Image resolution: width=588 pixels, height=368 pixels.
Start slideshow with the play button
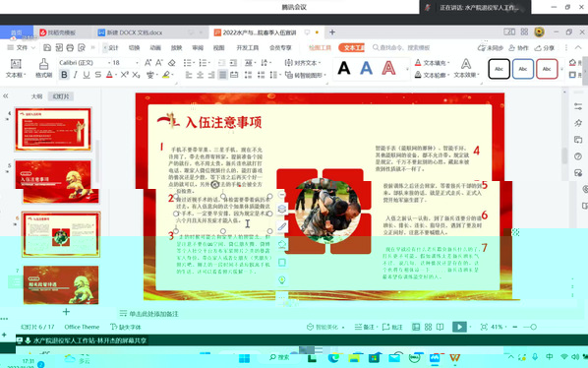pyautogui.click(x=459, y=327)
